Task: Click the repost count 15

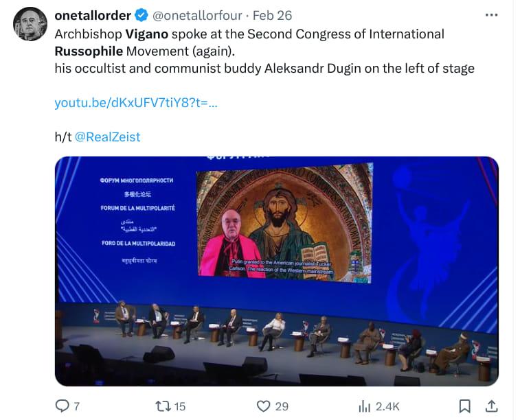Action: 179,406
